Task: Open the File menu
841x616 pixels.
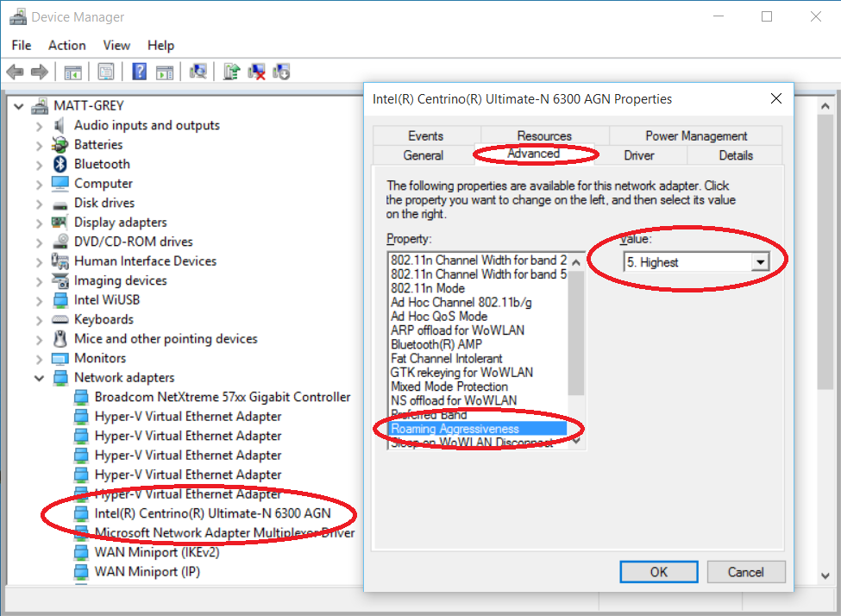Action: pyautogui.click(x=22, y=46)
